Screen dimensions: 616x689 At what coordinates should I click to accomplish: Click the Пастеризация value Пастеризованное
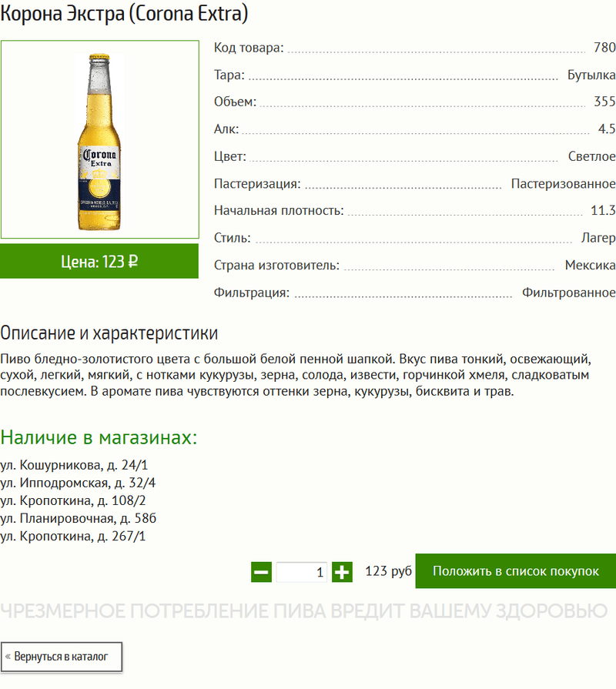pyautogui.click(x=564, y=184)
